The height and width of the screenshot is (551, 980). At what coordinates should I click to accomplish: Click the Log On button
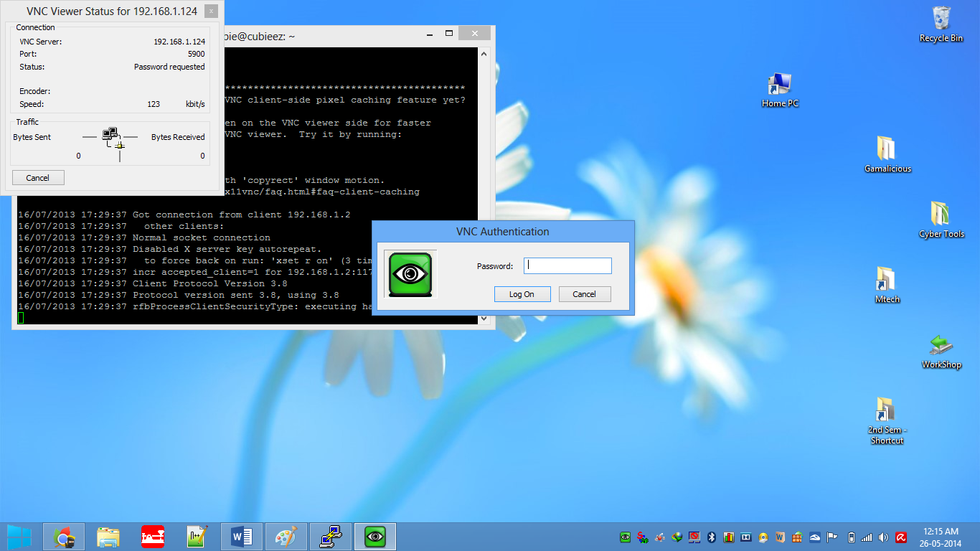click(522, 294)
